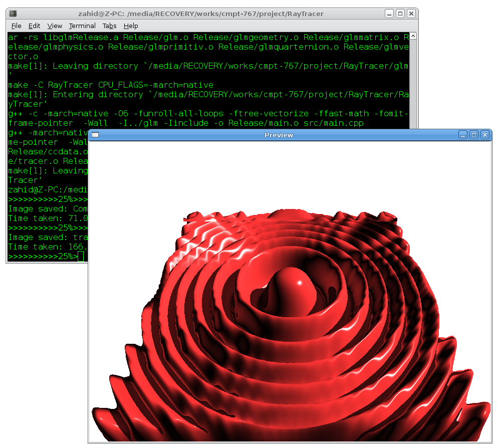
Task: Click the terminal window menu icon
Action: pos(13,14)
